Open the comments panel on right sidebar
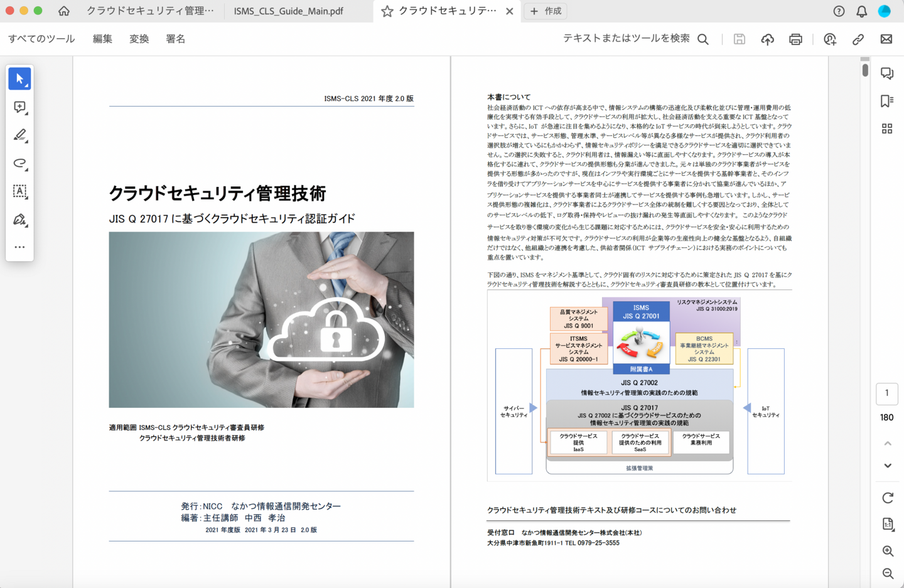 pyautogui.click(x=887, y=73)
